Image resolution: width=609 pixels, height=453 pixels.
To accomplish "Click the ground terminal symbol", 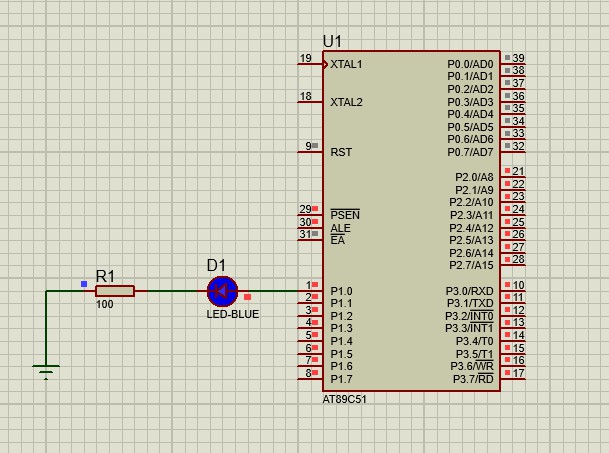I will (x=46, y=372).
